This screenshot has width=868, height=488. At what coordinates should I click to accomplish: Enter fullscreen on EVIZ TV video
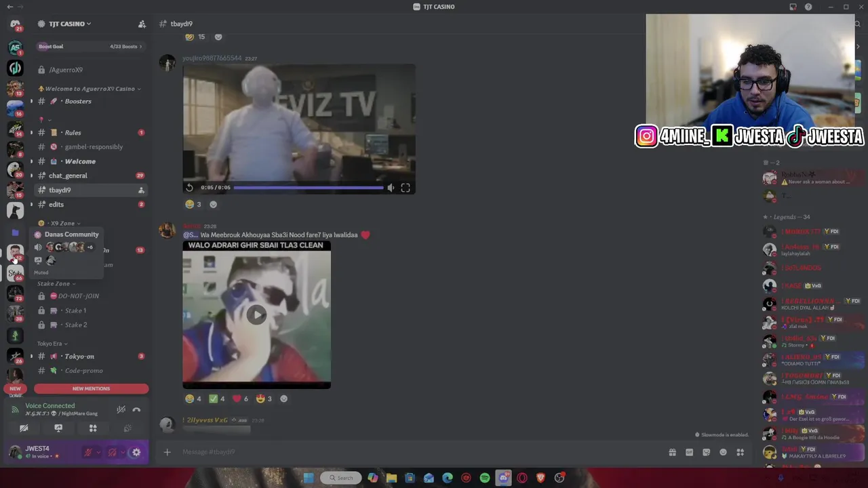click(x=406, y=188)
